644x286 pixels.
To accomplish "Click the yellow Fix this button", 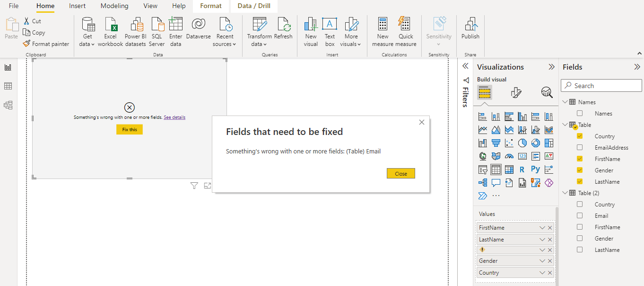I will [x=130, y=129].
